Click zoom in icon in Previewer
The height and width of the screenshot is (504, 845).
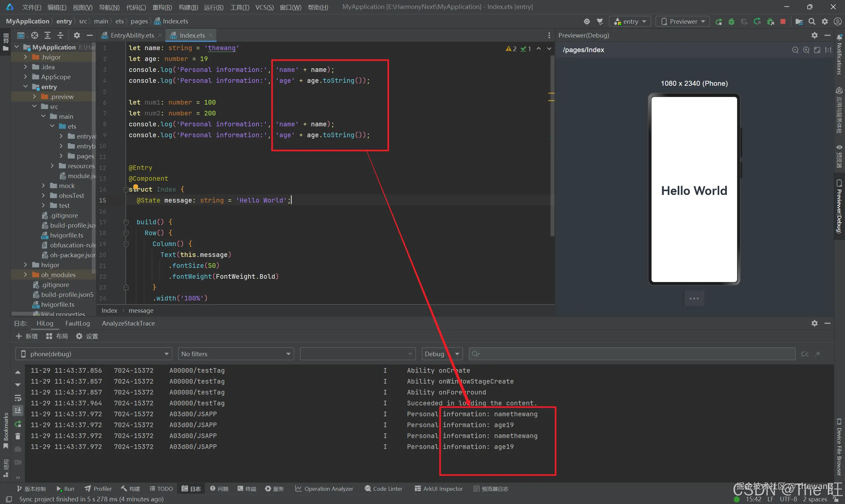coord(806,50)
